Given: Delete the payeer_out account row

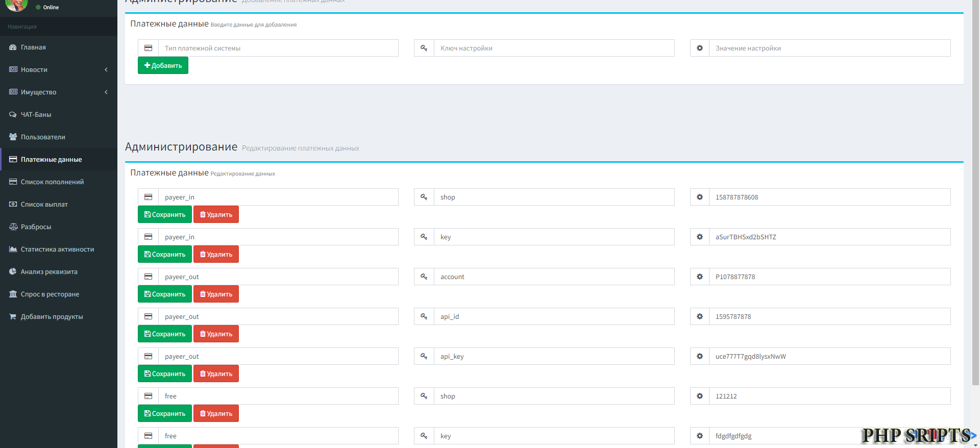Looking at the screenshot, I should [216, 294].
